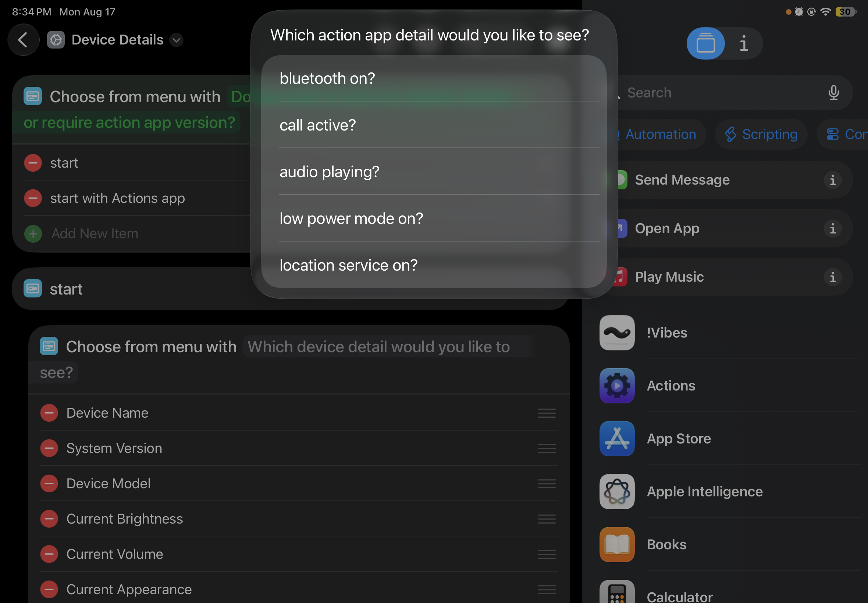
Task: Tap the microphone dictation icon in Search
Action: [x=833, y=93]
